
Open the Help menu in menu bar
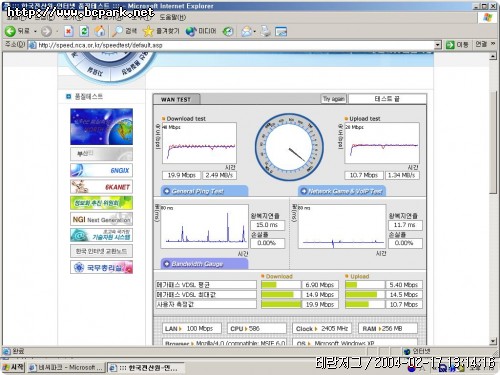point(172,17)
